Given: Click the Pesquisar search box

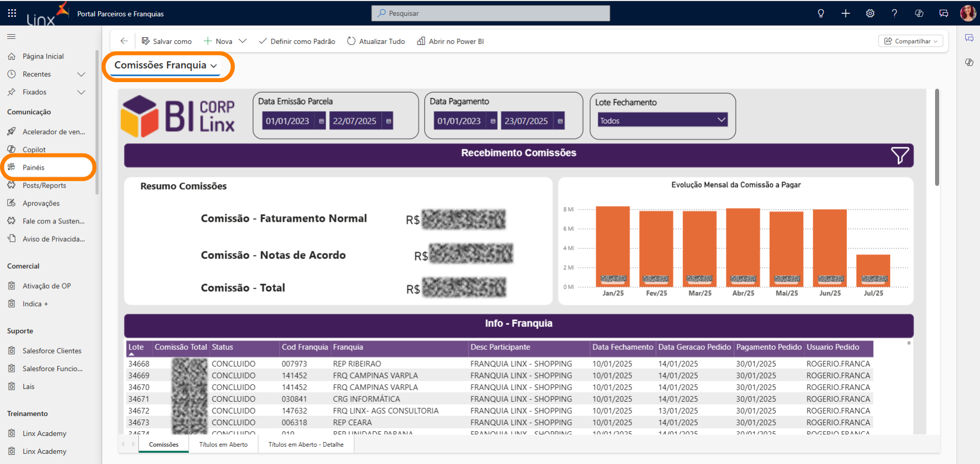Looking at the screenshot, I should coord(491,13).
